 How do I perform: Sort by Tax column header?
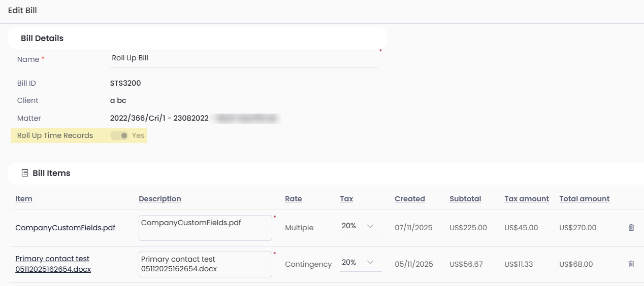(346, 199)
